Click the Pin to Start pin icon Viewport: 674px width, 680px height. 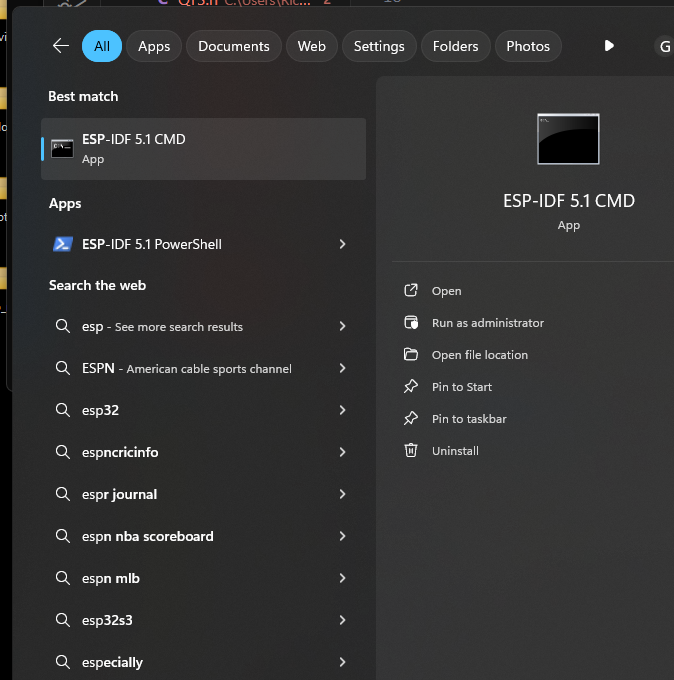(411, 386)
